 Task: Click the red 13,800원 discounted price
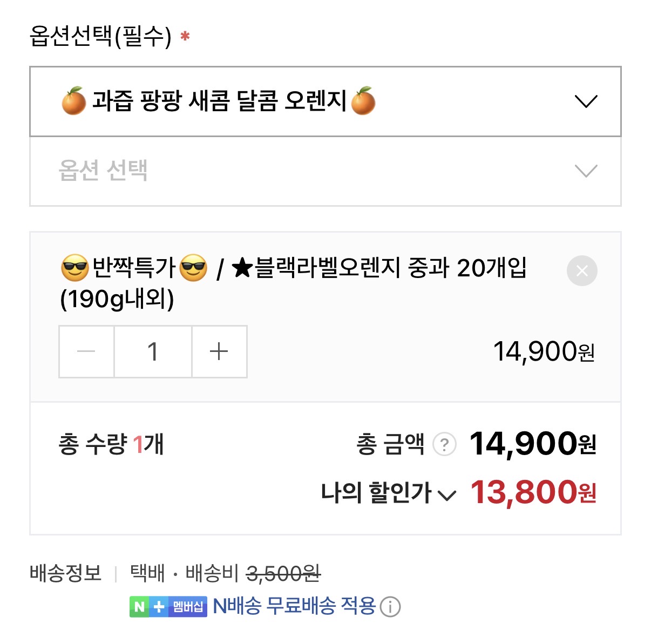point(533,492)
